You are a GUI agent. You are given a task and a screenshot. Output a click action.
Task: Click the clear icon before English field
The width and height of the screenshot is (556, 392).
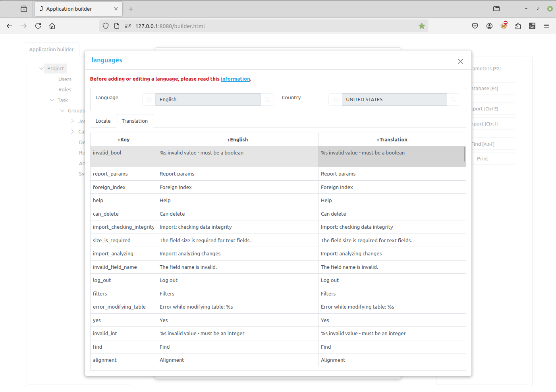149,100
